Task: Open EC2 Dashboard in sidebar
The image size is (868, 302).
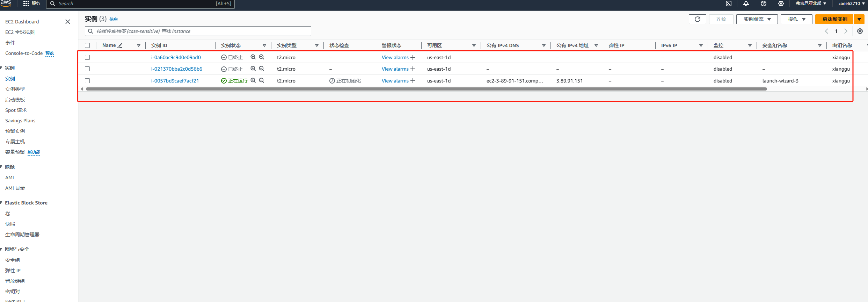Action: tap(22, 22)
